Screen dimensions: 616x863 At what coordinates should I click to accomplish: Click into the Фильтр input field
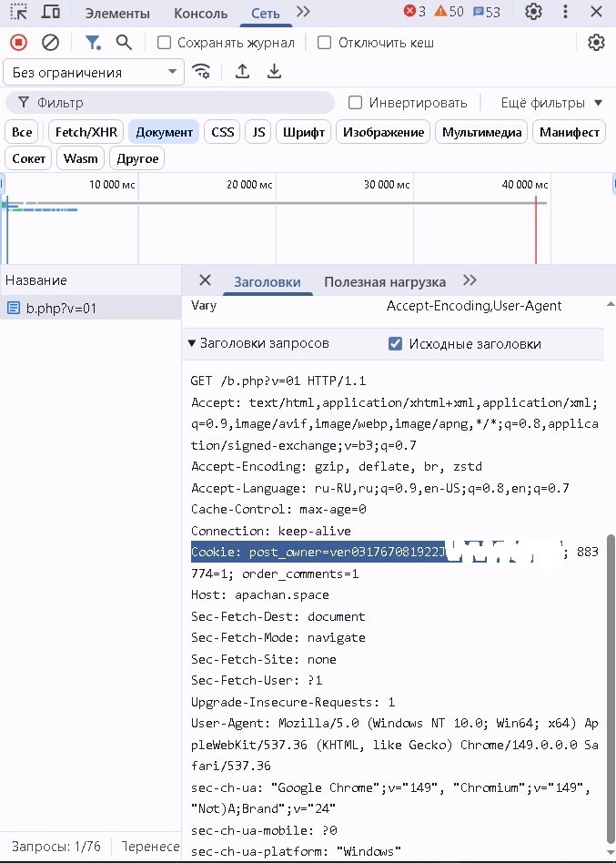click(x=170, y=103)
